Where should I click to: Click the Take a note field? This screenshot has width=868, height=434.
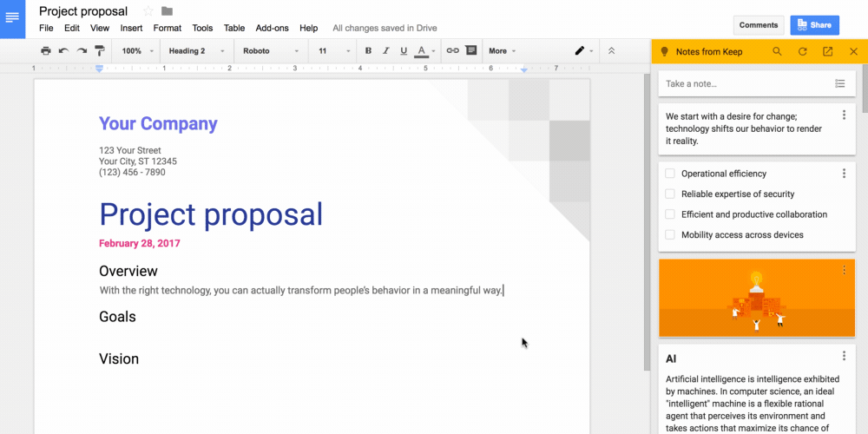pos(743,84)
